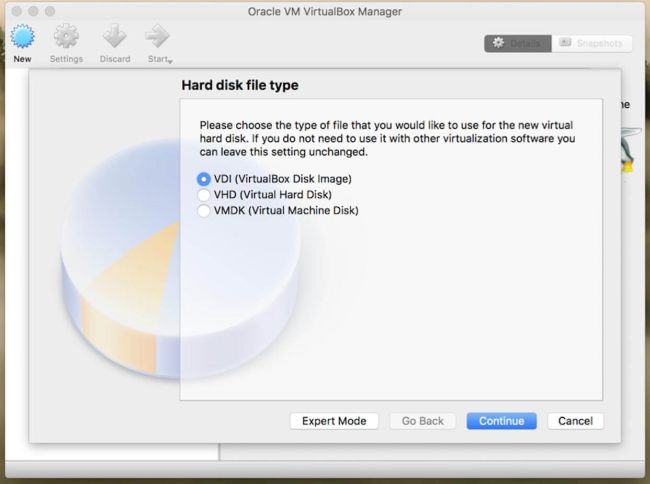This screenshot has height=484, width=650.
Task: Cancel the hard disk wizard
Action: (575, 421)
